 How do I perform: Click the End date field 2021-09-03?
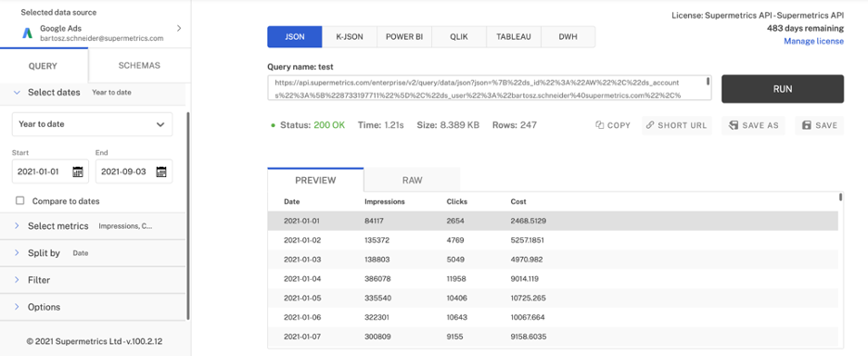pos(134,172)
